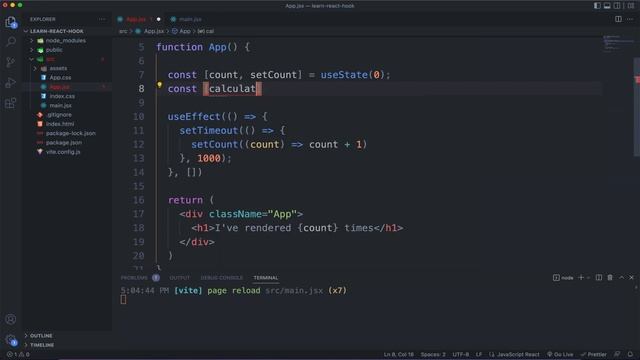Open notifications bell in status bar
Screen dimensions: 640x360
630,354
